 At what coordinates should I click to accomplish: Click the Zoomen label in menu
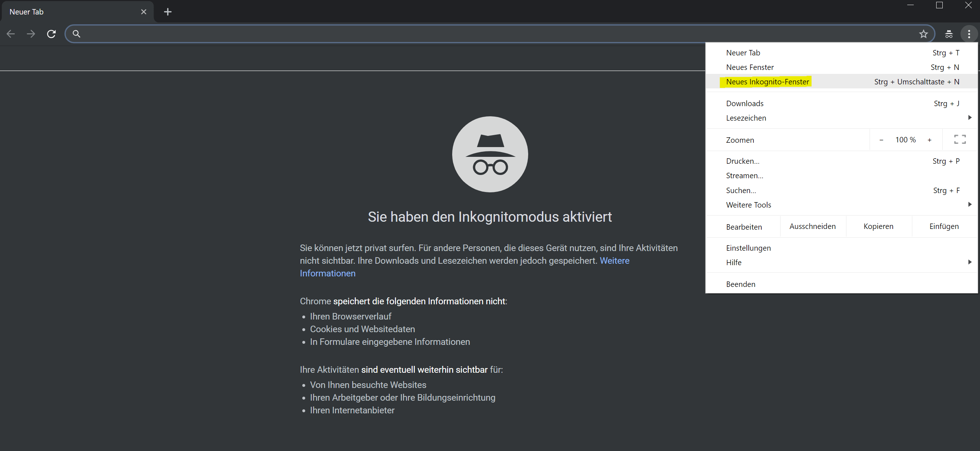point(740,140)
